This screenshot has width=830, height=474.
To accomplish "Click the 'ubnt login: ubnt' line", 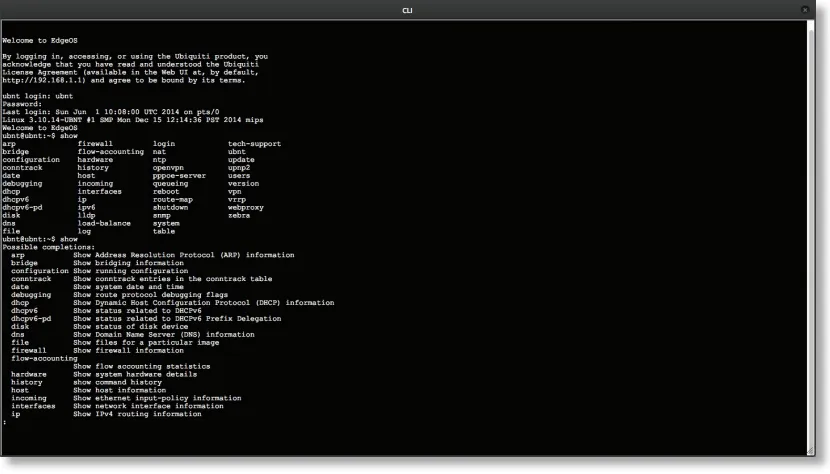I will [x=38, y=95].
